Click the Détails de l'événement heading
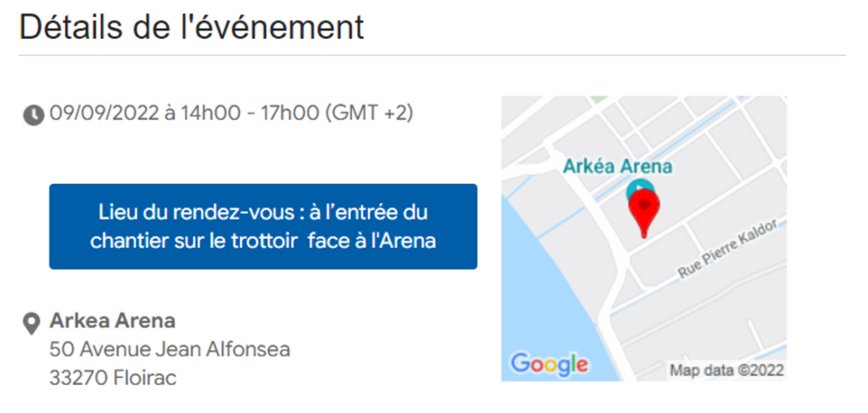The height and width of the screenshot is (413, 868). 192,26
